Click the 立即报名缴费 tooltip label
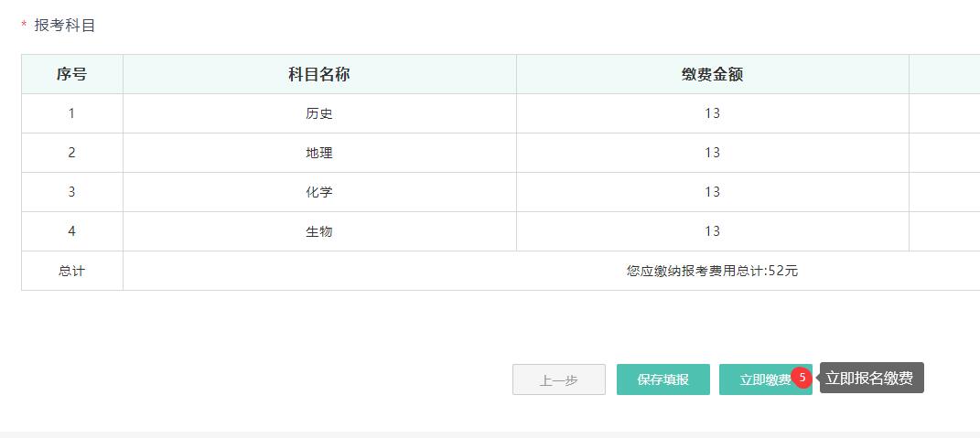This screenshot has height=438, width=980. tap(869, 378)
